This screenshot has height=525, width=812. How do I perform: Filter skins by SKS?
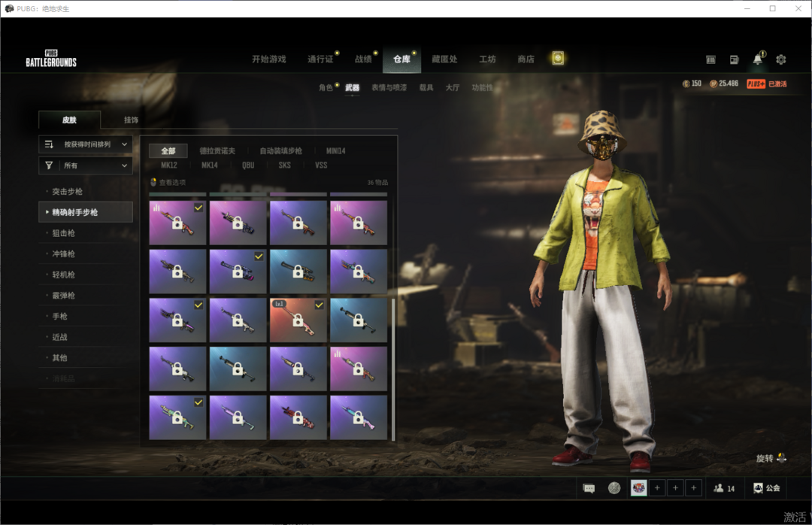284,165
